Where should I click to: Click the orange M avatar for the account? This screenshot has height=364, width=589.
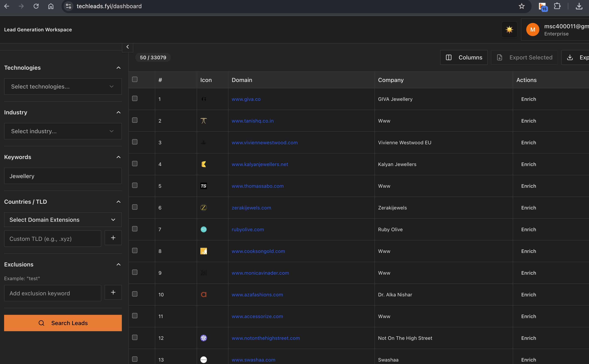point(533,29)
